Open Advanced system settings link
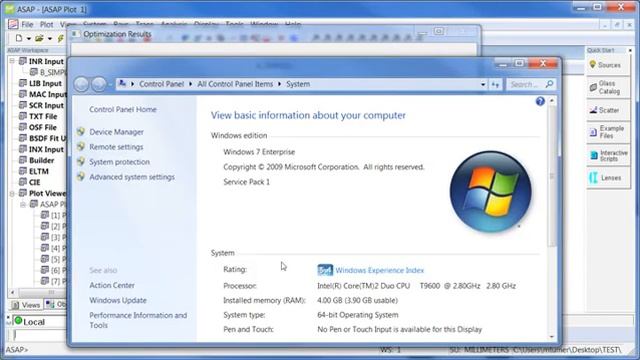 coord(132,177)
